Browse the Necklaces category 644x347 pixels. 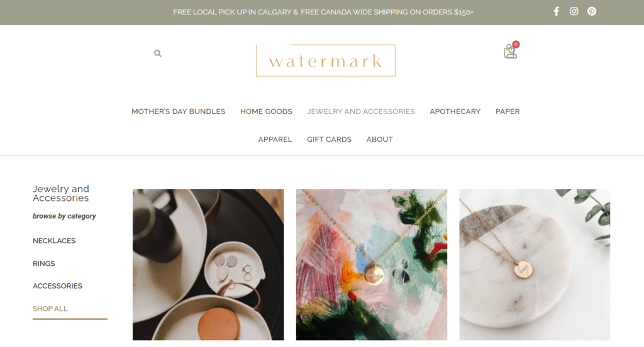coord(54,241)
